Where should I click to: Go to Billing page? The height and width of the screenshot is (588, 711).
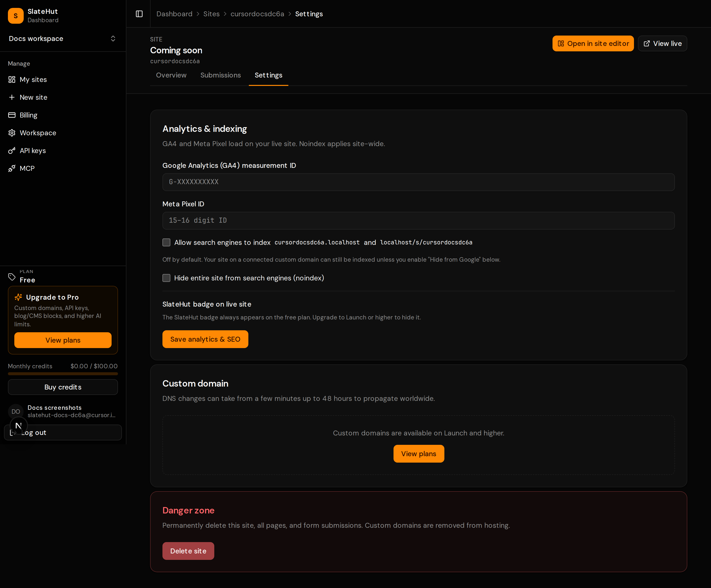coord(63,115)
